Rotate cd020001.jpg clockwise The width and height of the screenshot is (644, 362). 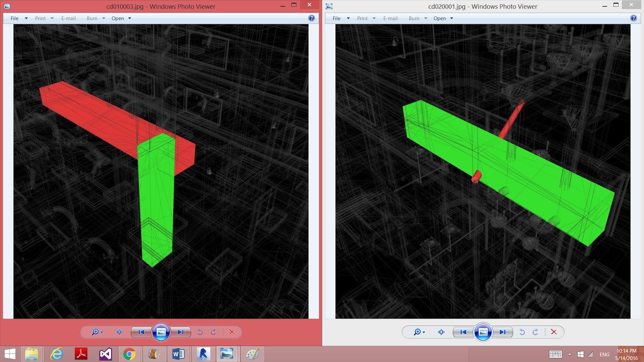pyautogui.click(x=535, y=332)
